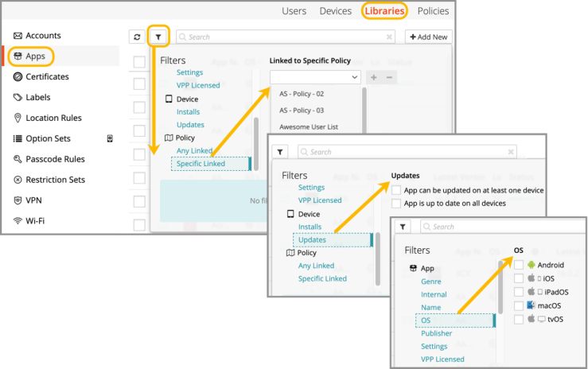
Task: Open Certificates in the sidebar
Action: tap(46, 77)
